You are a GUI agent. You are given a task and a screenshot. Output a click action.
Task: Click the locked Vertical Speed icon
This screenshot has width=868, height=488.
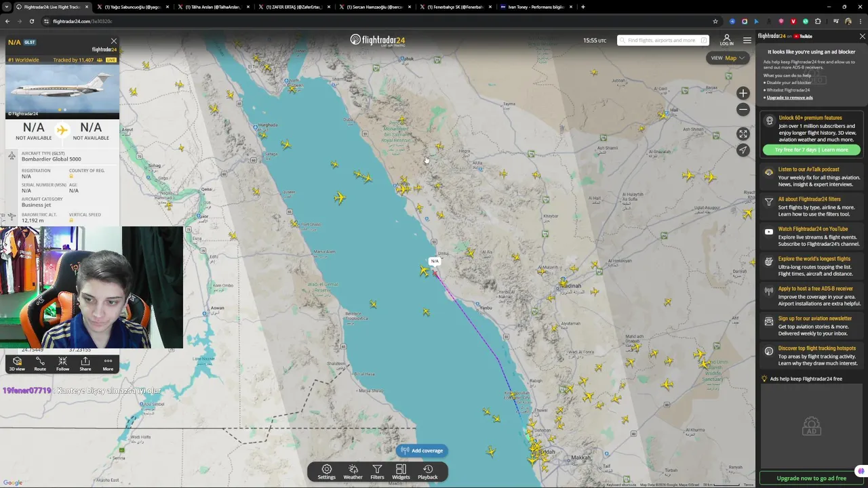[x=71, y=220]
